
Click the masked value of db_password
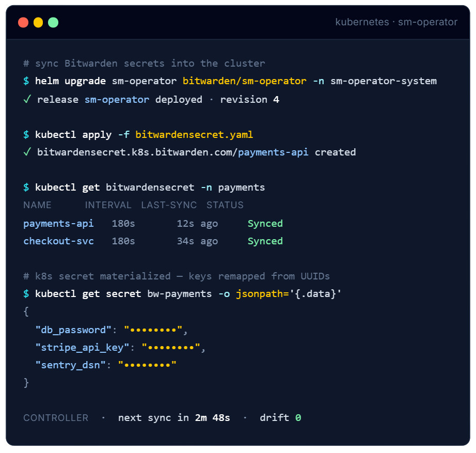pyautogui.click(x=153, y=330)
